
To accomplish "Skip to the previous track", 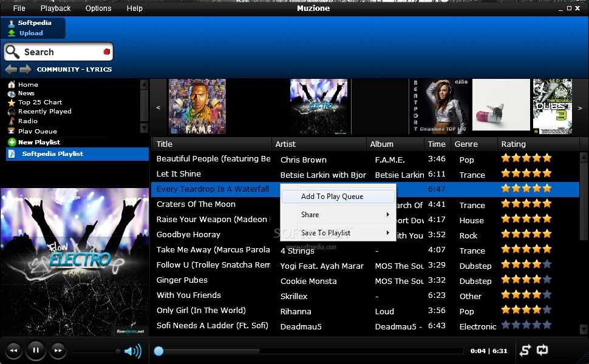I will click(x=13, y=351).
